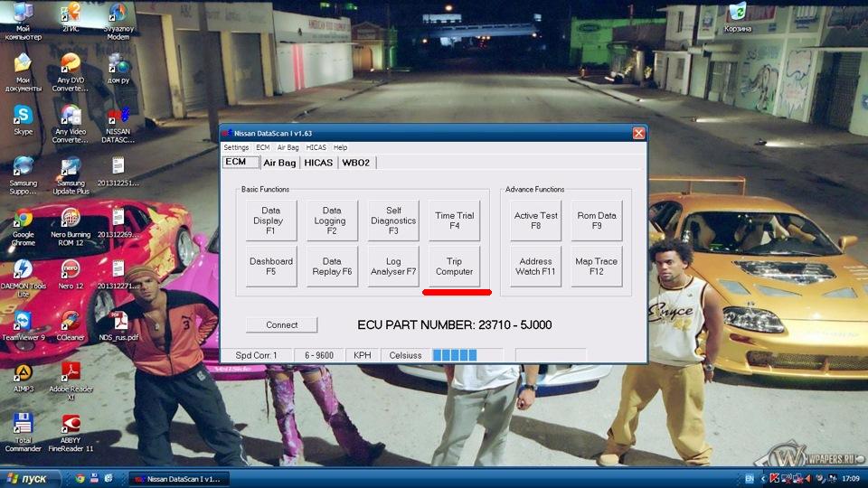Select the Recycle Bin desktop icon
Image resolution: width=868 pixels, height=488 pixels.
tap(738, 18)
